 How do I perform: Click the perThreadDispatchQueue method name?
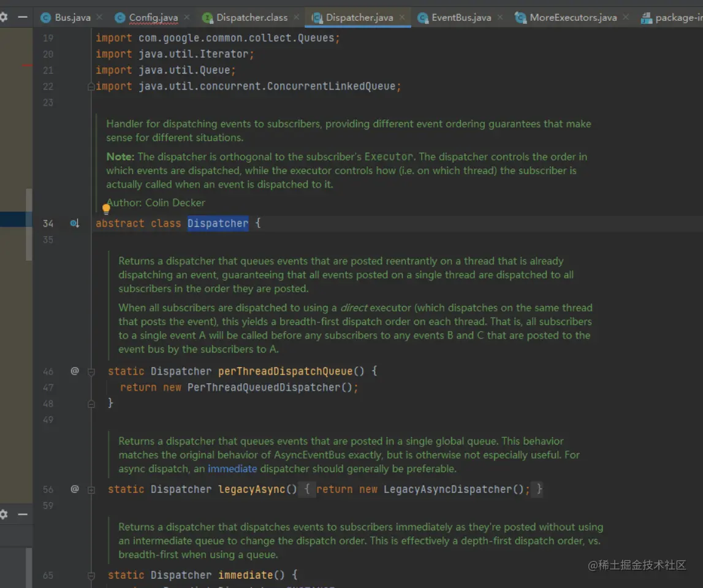pyautogui.click(x=286, y=372)
